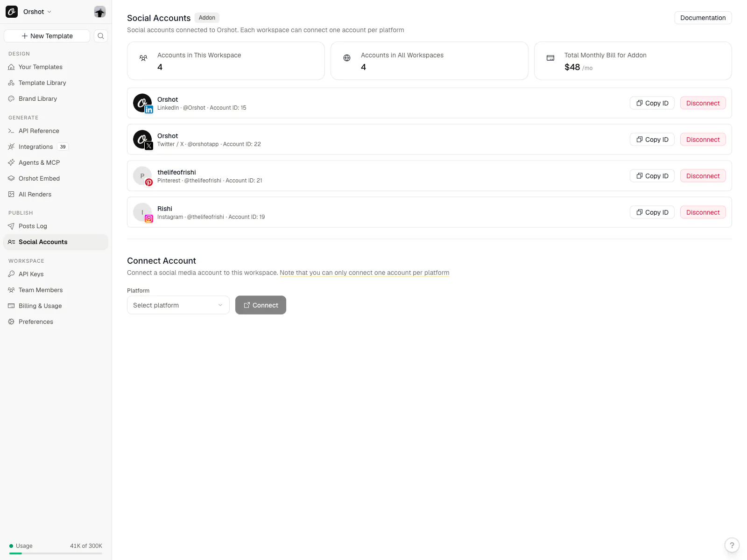Copy ID of Instagram Rishi account
This screenshot has width=747, height=560.
tap(652, 212)
